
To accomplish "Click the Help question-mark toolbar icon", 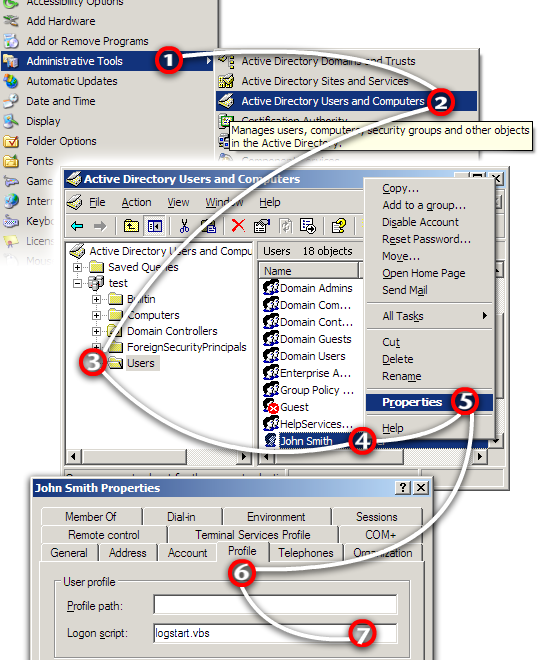I will click(339, 226).
